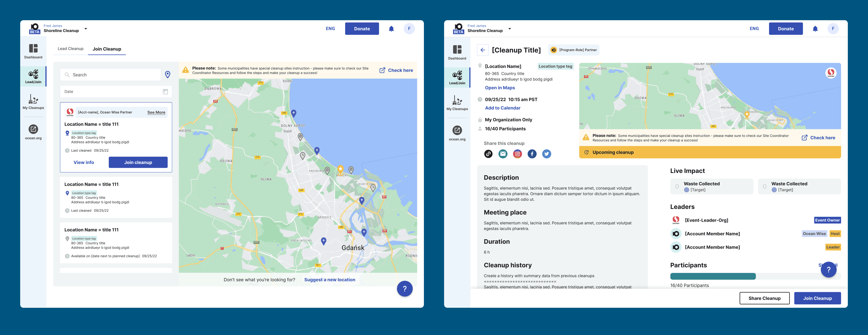The image size is (868, 335).
Task: Click the yellow star map marker
Action: (340, 169)
